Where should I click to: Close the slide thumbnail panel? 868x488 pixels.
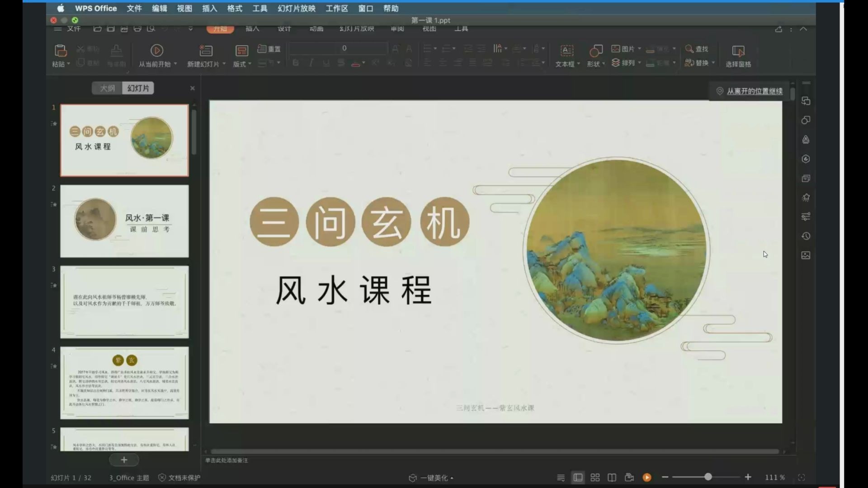(x=193, y=88)
